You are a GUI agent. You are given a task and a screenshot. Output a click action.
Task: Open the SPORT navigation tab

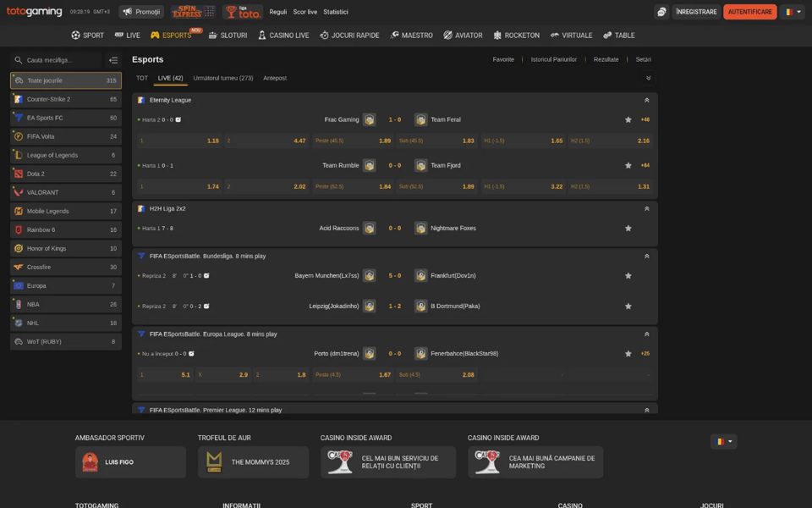87,36
